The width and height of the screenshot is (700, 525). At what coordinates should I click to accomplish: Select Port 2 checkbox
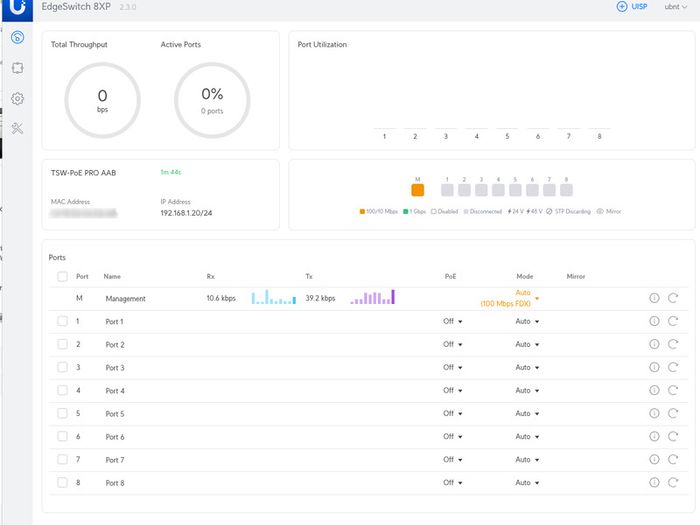pyautogui.click(x=62, y=344)
